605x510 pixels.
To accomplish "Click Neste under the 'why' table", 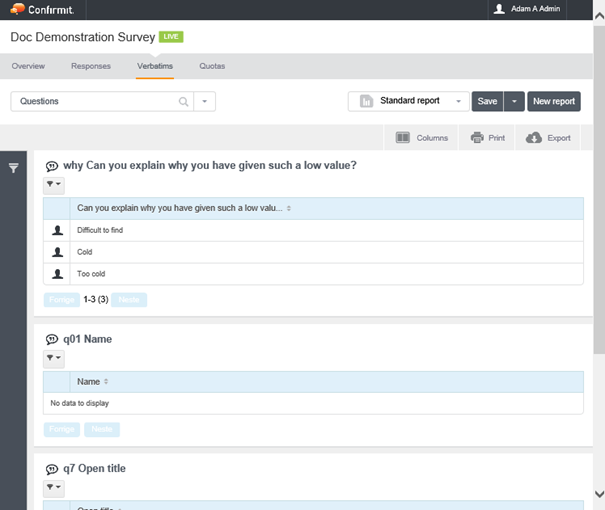I will point(129,300).
